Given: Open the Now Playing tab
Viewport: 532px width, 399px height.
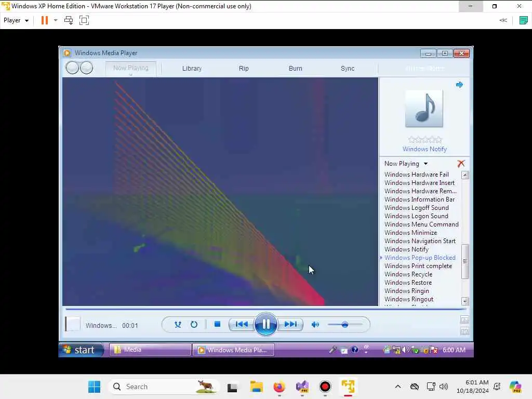Looking at the screenshot, I should pos(130,68).
